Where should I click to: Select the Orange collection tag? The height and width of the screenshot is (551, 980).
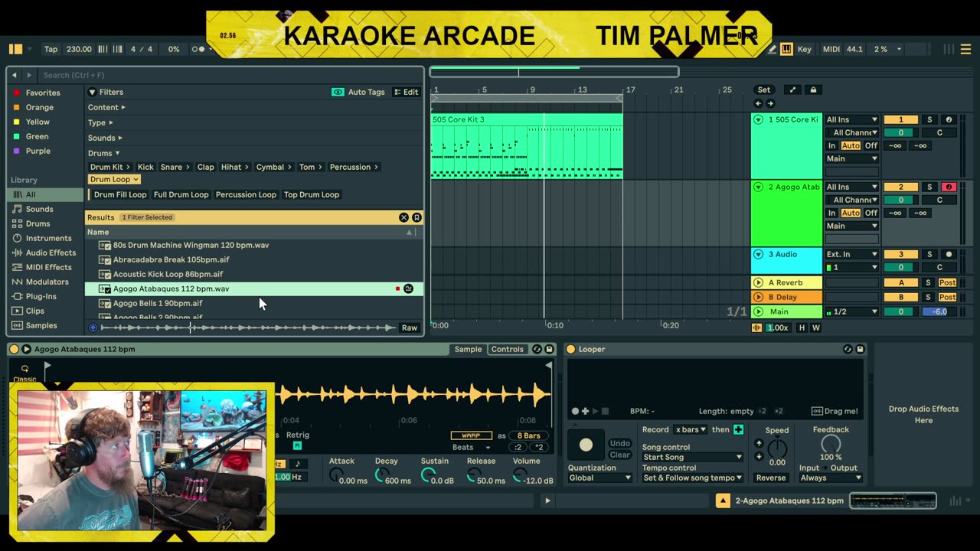click(40, 107)
